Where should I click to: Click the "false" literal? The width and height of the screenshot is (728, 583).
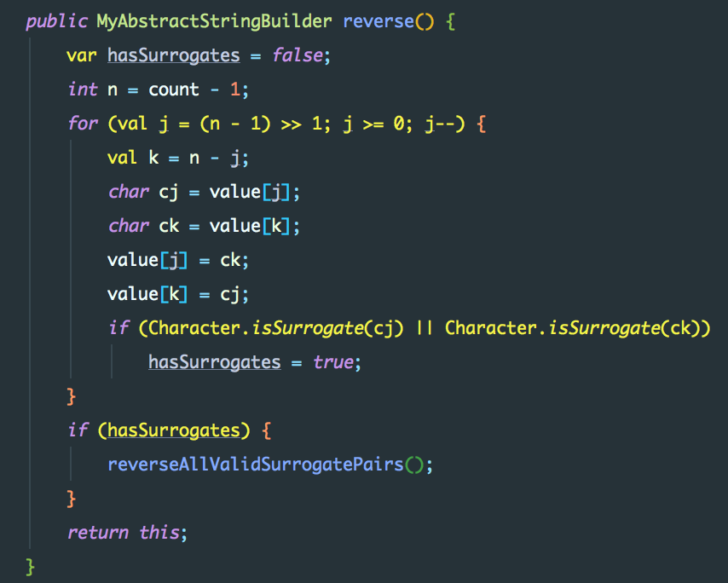click(x=298, y=55)
